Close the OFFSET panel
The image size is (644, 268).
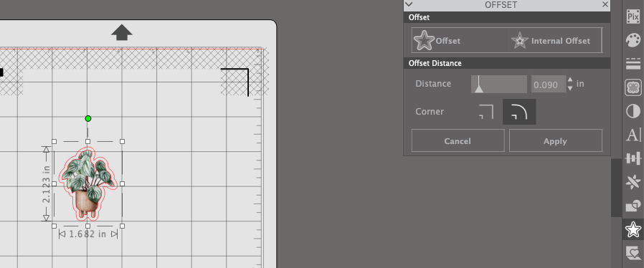coord(605,4)
